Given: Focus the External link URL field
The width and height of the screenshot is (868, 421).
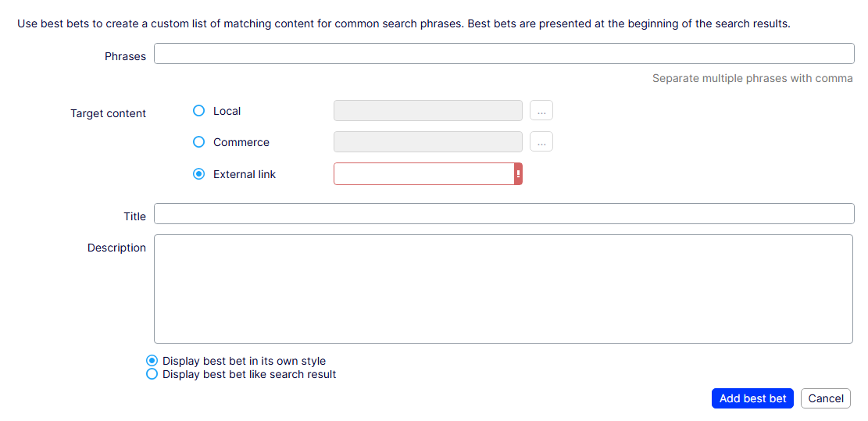Looking at the screenshot, I should click(x=423, y=174).
